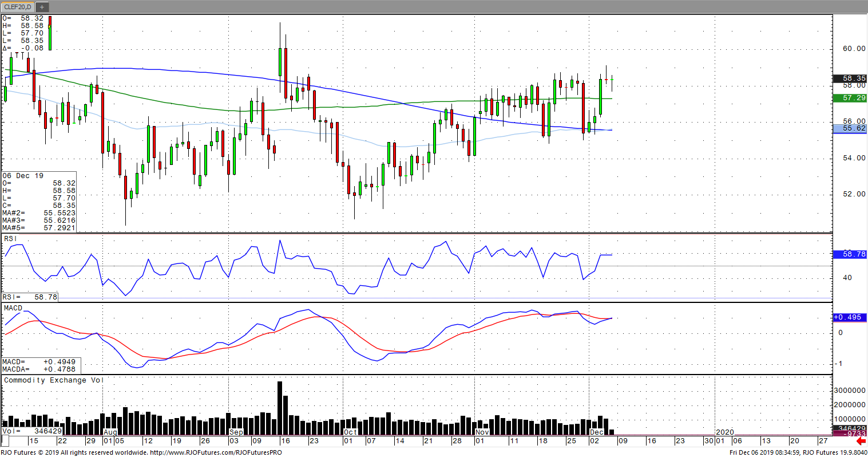This screenshot has width=868, height=457.
Task: Click the Vol= 346429 readout box
Action: pos(32,431)
